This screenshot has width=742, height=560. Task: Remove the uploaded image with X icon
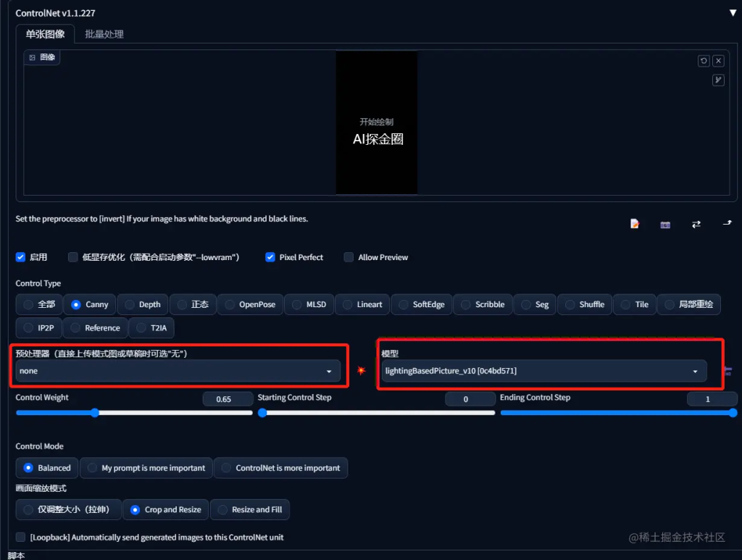(718, 61)
